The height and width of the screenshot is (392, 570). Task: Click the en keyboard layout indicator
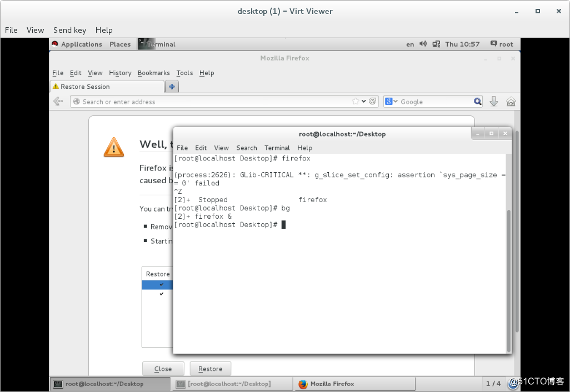(x=410, y=44)
